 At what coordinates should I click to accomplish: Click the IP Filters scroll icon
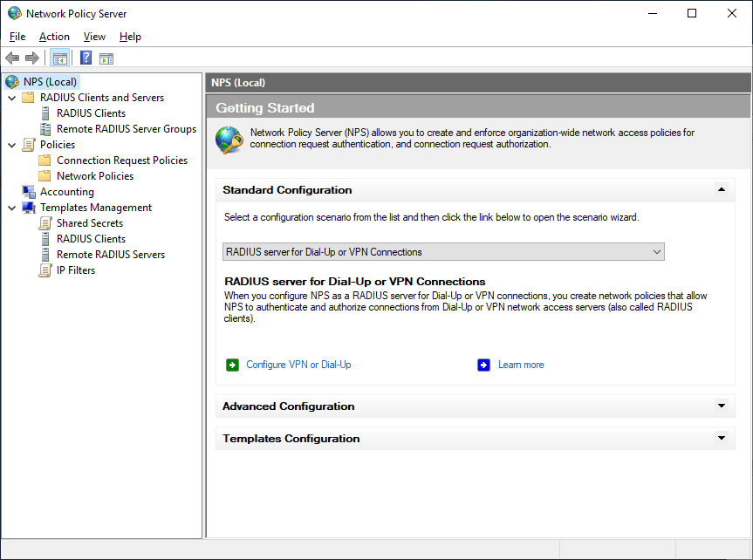click(45, 270)
